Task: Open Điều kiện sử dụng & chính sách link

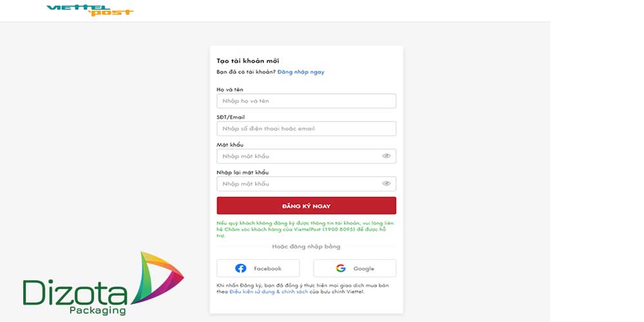Action: (x=265, y=292)
